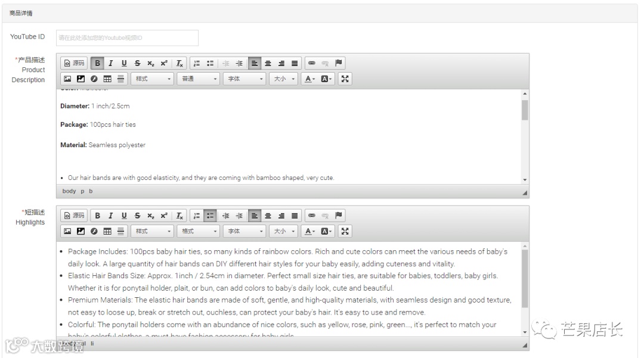
Task: Toggle Bold in Product Description editor
Action: coord(97,63)
